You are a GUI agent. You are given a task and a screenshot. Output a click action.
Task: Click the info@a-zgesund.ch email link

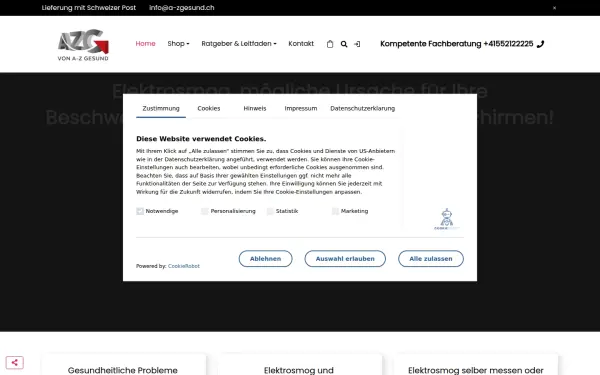coord(182,8)
